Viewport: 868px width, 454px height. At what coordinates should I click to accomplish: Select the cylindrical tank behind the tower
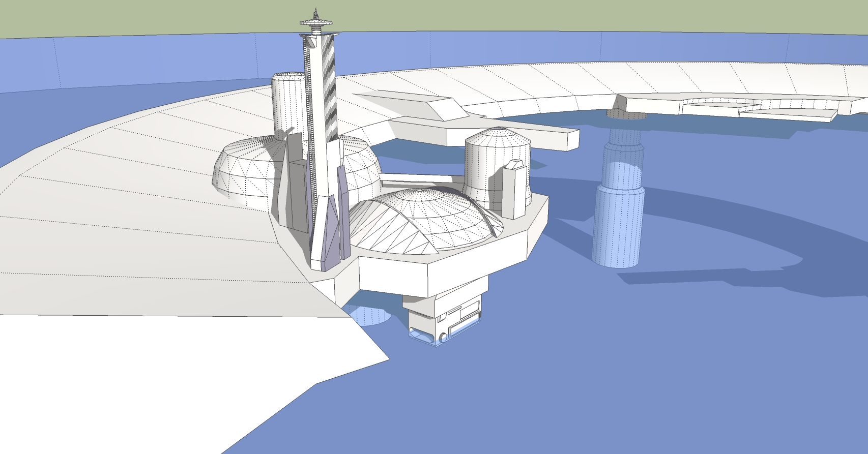click(287, 102)
